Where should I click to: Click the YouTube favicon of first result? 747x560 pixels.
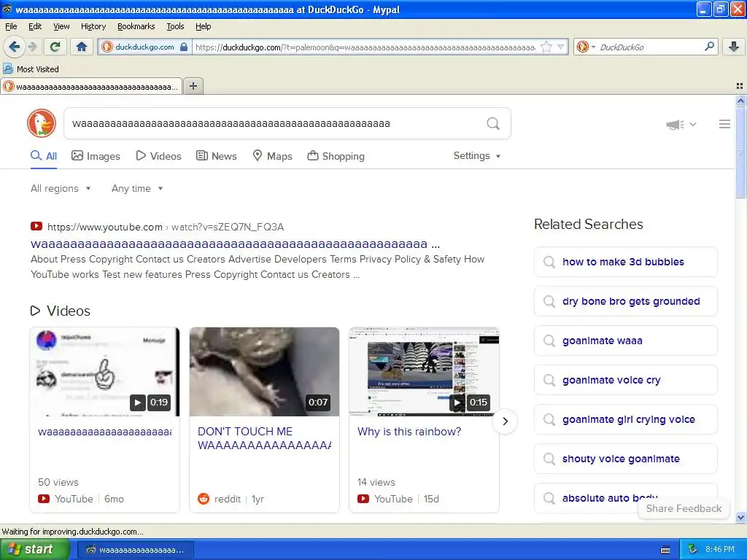coord(36,226)
